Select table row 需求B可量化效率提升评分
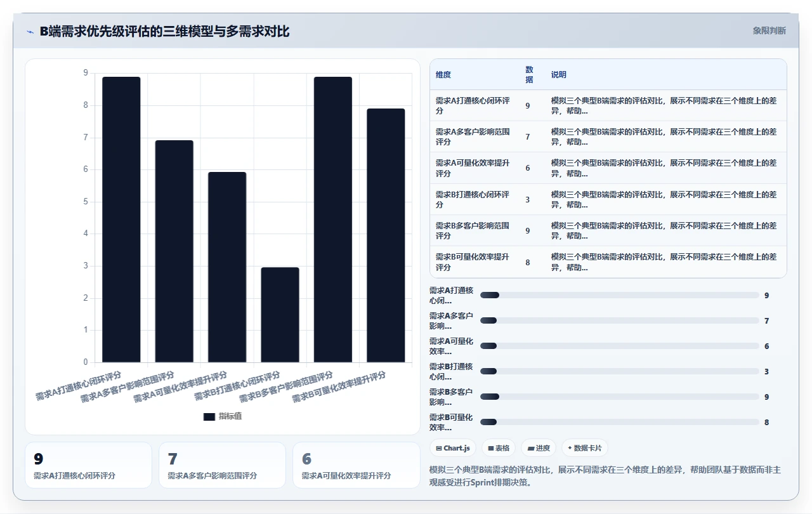 click(x=608, y=262)
